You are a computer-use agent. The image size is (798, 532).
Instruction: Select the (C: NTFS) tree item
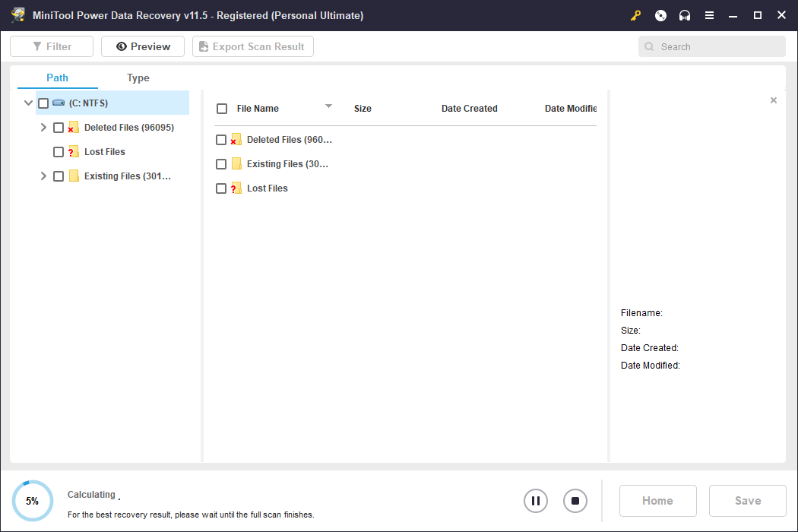coord(112,103)
